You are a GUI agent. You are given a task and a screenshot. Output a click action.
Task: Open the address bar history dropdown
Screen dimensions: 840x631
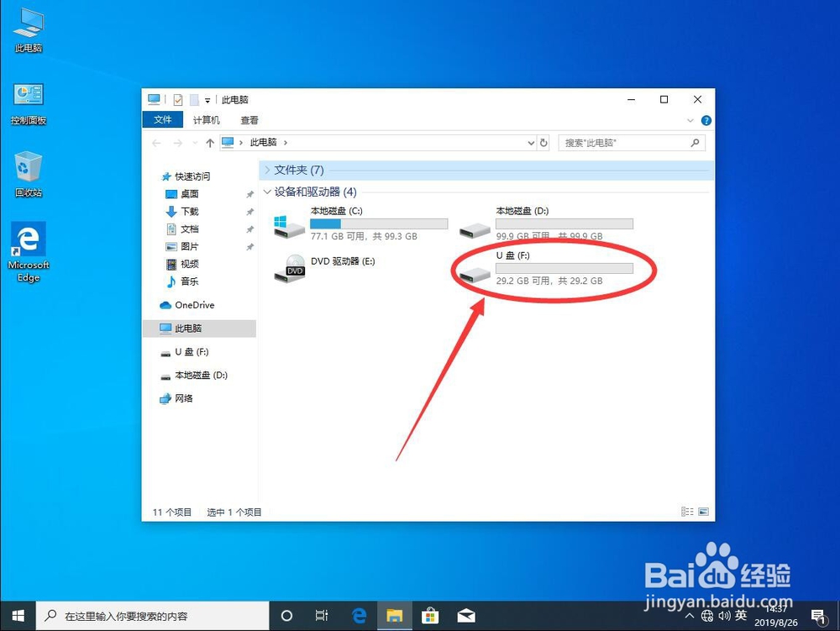tap(531, 143)
